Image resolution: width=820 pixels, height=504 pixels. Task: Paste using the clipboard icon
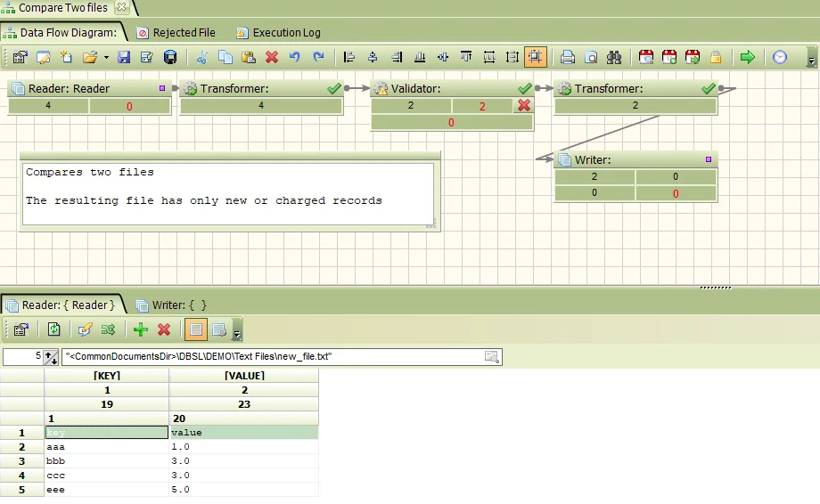(249, 57)
